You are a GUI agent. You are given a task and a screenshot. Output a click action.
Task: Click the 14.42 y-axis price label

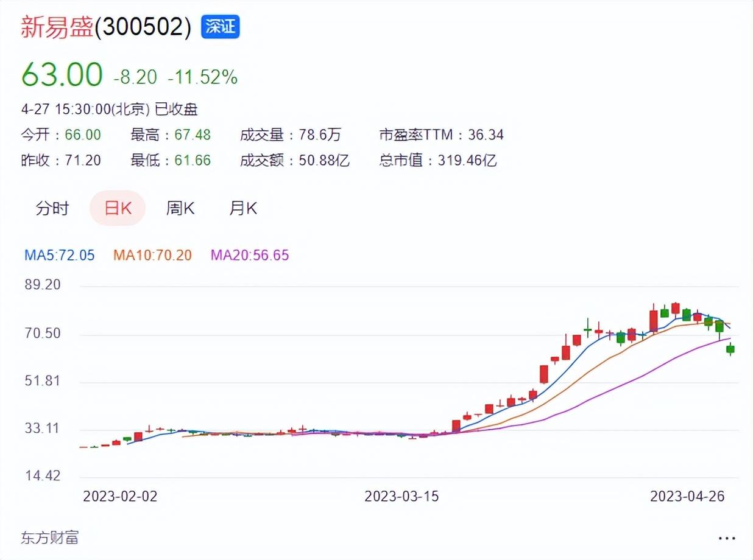(x=43, y=475)
